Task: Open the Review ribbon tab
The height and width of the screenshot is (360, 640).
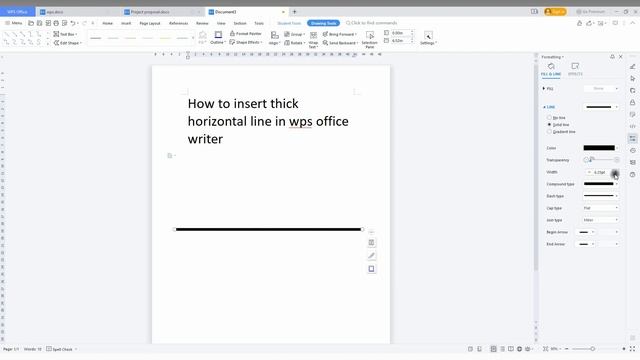Action: (x=202, y=23)
